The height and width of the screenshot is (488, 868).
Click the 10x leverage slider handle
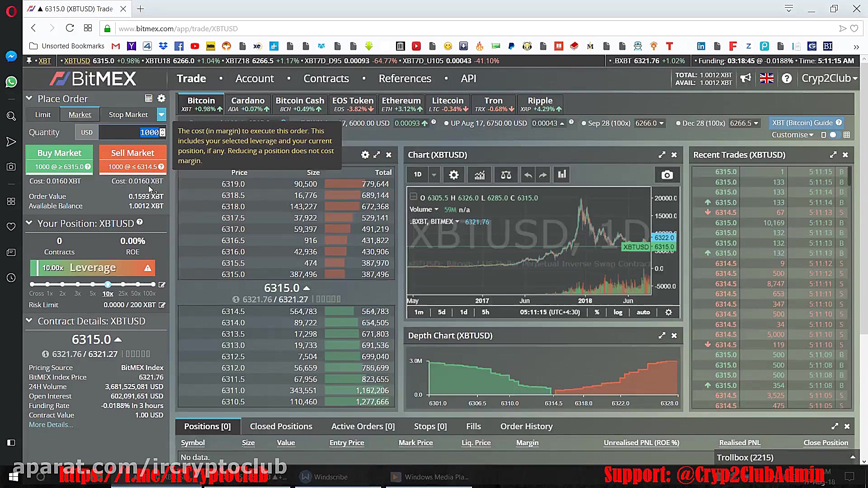pyautogui.click(x=108, y=284)
